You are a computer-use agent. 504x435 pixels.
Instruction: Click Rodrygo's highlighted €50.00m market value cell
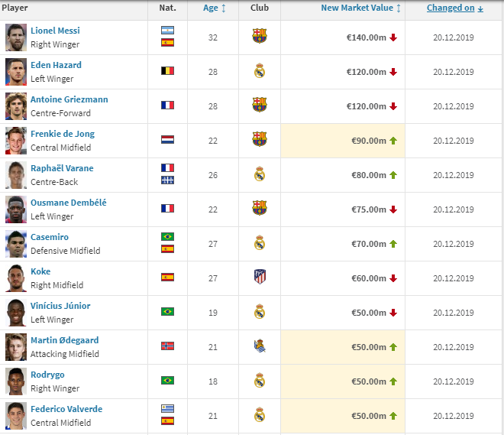tap(343, 381)
